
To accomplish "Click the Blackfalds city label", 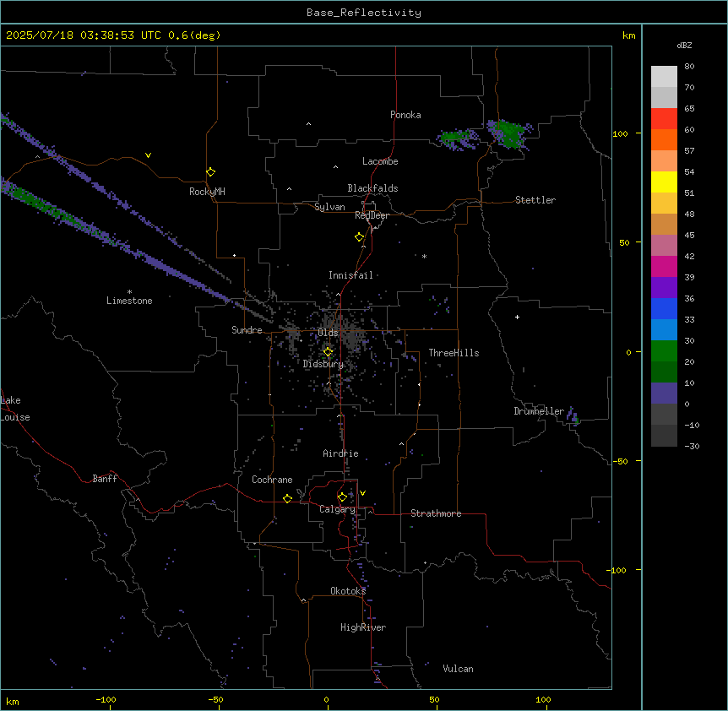I will pyautogui.click(x=372, y=188).
